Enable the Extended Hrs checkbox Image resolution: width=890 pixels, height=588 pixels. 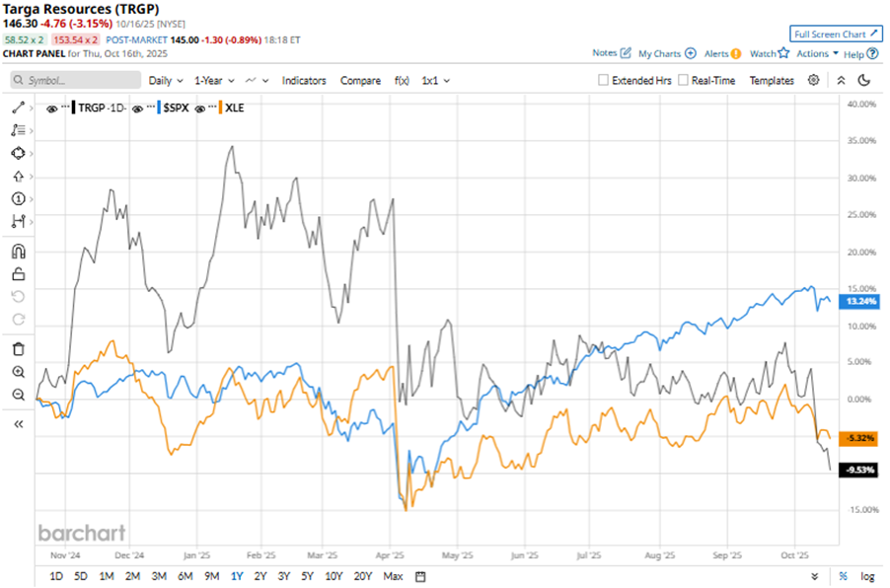coord(603,80)
